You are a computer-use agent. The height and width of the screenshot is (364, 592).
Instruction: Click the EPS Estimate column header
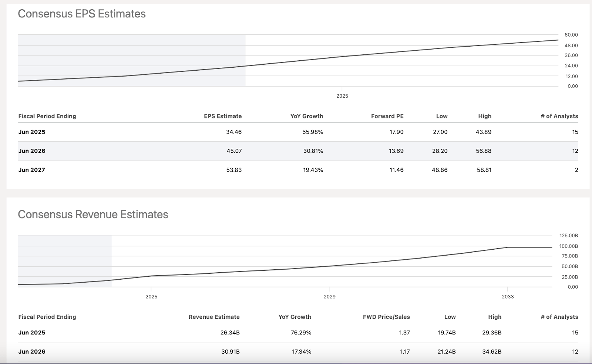point(222,116)
